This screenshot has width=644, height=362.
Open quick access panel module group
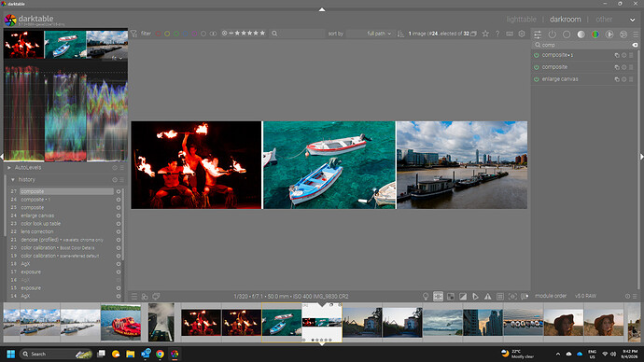coord(538,35)
